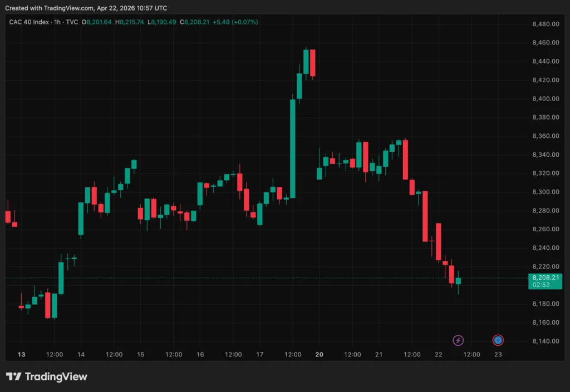Click the purple lightning bolt event icon
Screen dimensions: 570x392
(458, 340)
